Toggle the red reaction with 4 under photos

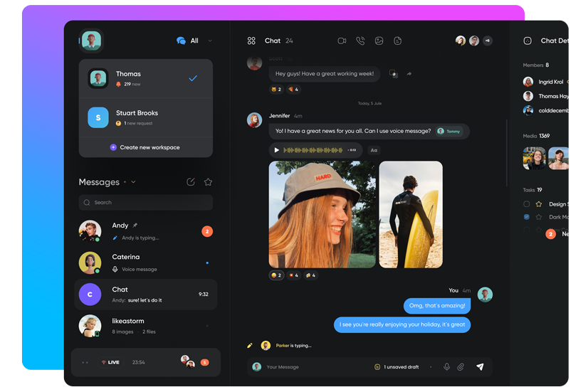click(293, 275)
